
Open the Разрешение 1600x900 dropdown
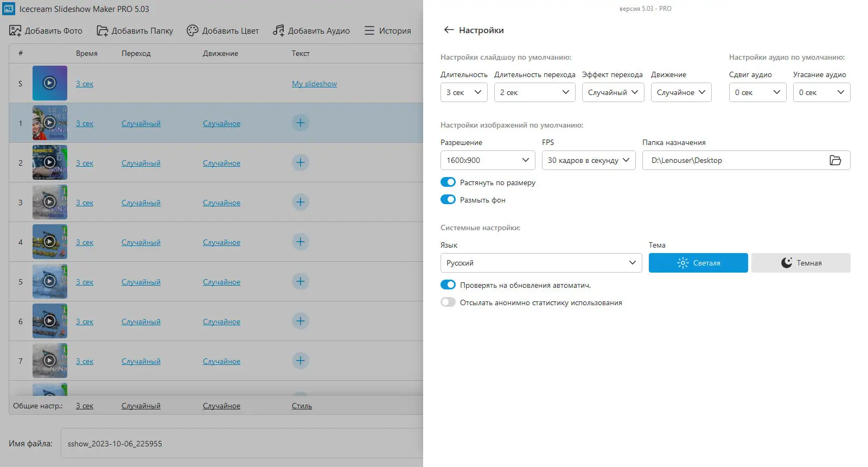click(487, 160)
